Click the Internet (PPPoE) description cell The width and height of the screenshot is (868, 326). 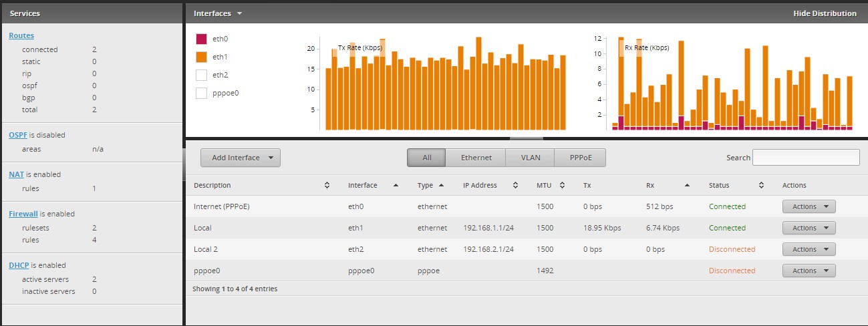tap(221, 206)
